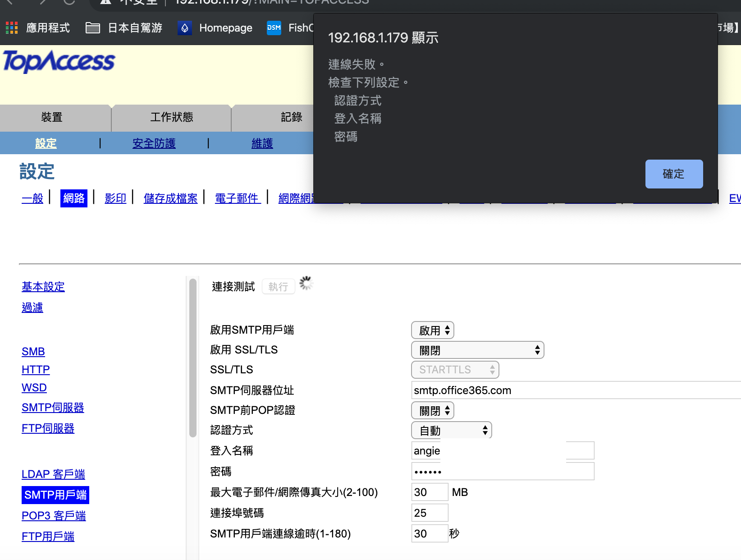Open the SMTP伺服器 sidebar link

pos(53,408)
